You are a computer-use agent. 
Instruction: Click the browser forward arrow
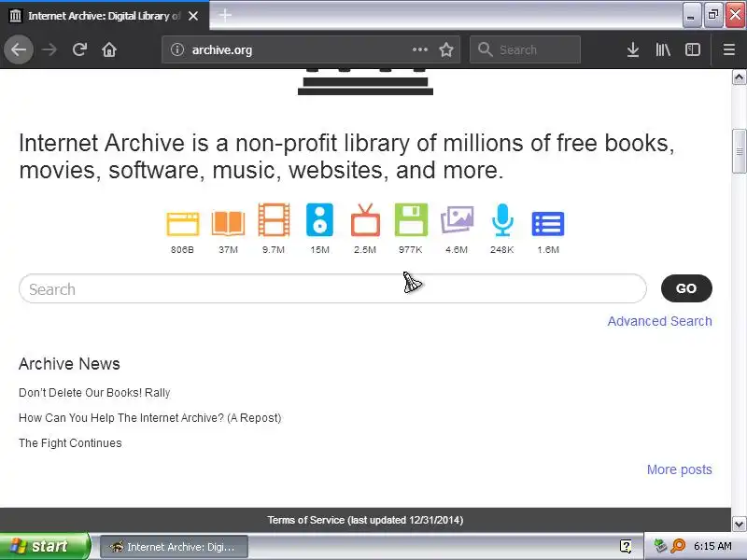pos(49,49)
